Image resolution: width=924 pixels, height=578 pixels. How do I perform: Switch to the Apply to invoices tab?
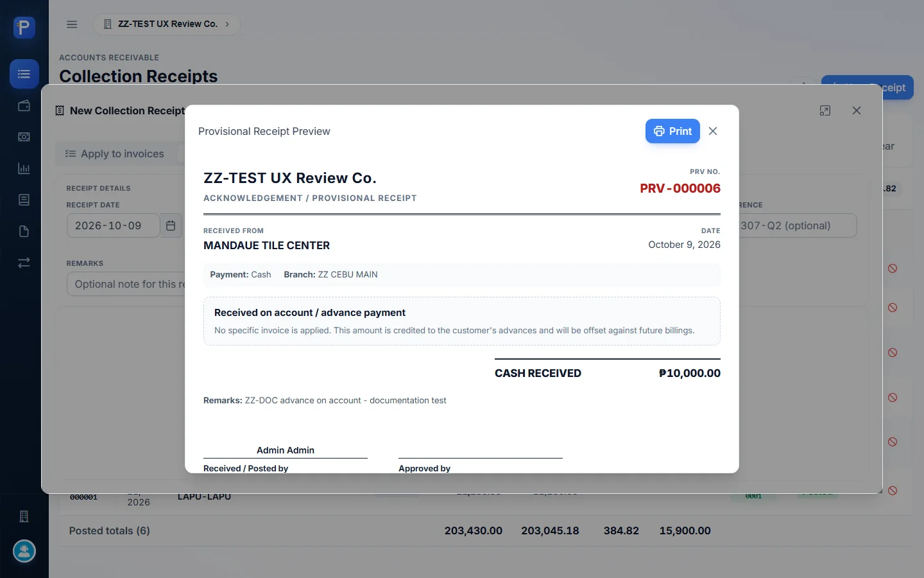(115, 154)
